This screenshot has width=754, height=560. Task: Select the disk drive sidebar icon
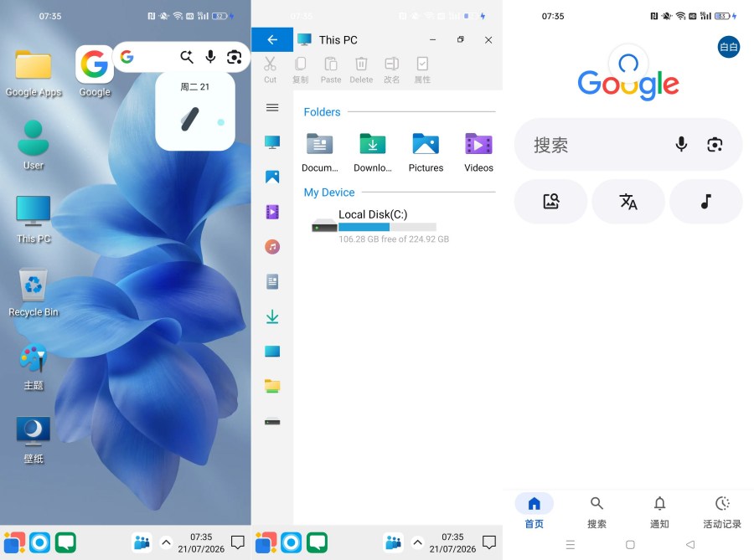[272, 422]
